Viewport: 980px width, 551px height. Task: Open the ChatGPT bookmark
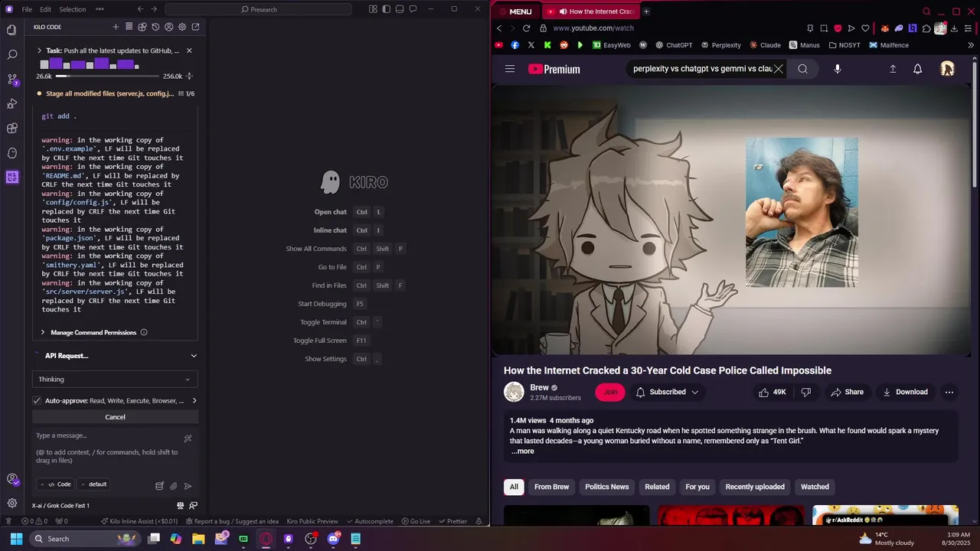(x=674, y=45)
